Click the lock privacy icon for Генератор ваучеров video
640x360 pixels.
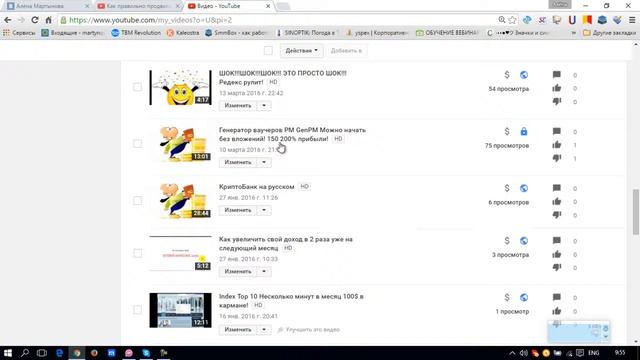[524, 131]
